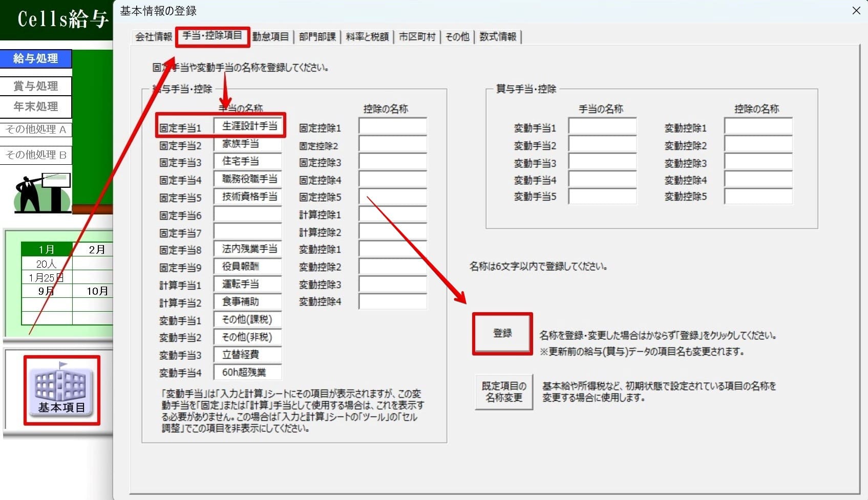
Task: Click the bonus 変動手当1 name field
Action: click(x=602, y=126)
